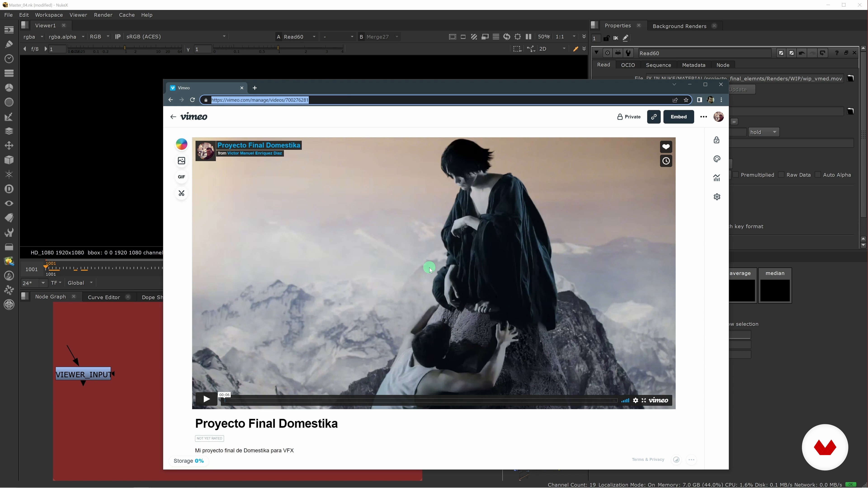Open the Draw nodes toolbar icon
The image size is (868, 488).
pos(9,44)
